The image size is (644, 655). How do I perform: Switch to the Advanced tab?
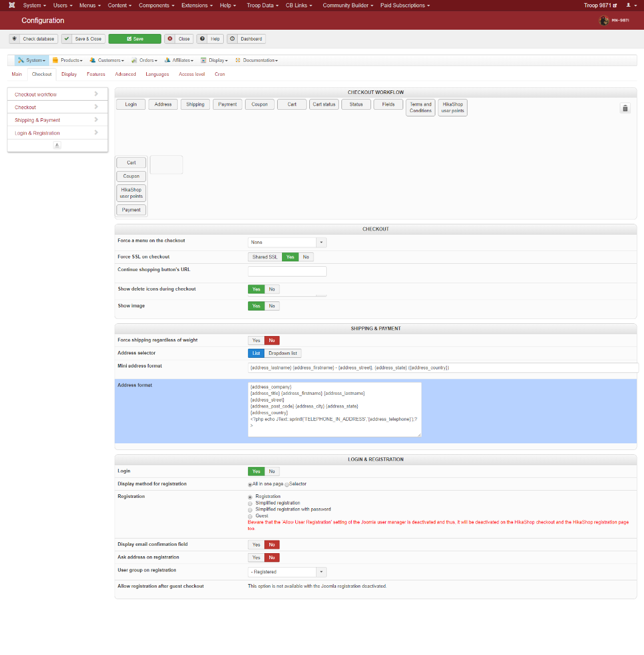126,75
